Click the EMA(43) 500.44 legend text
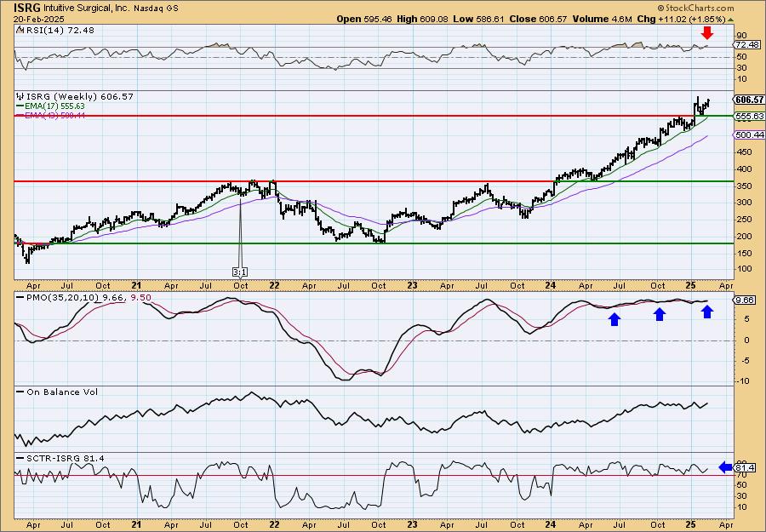 coord(54,115)
